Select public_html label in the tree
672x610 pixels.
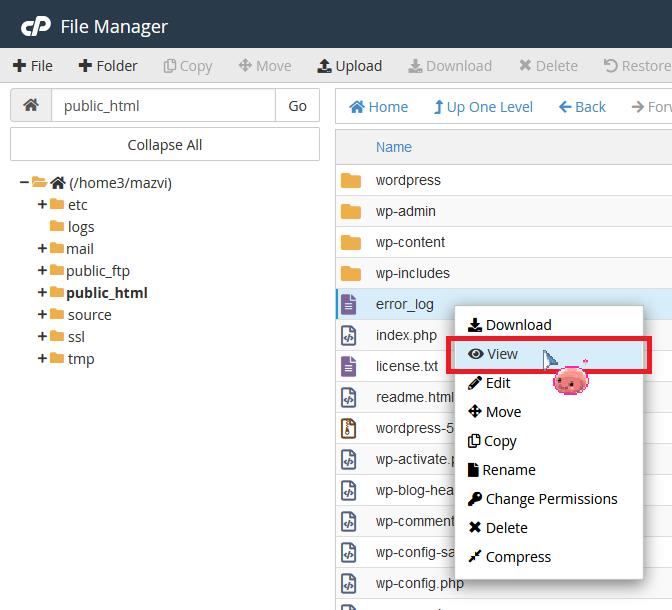(x=107, y=293)
